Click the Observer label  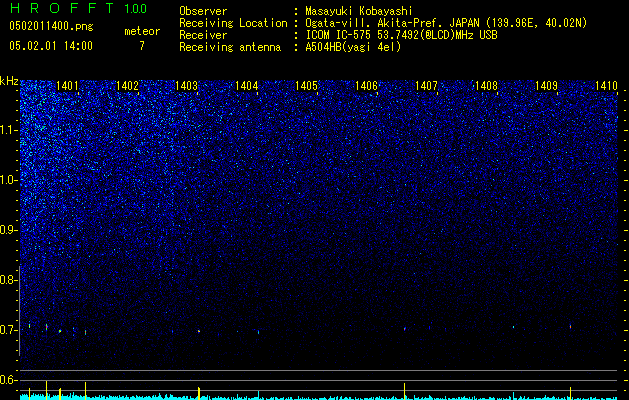203,11
